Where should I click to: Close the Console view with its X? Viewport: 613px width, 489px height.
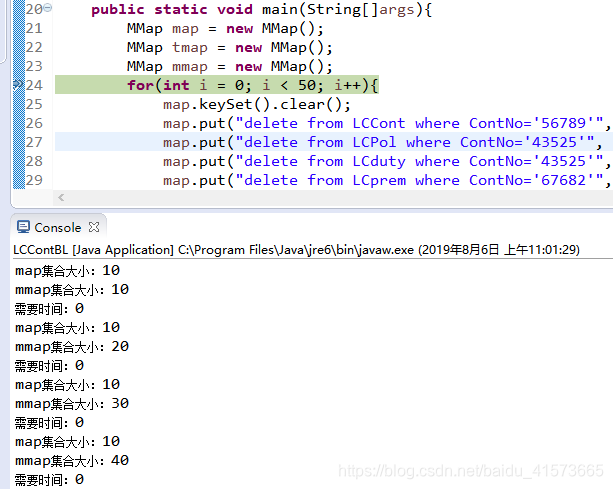pyautogui.click(x=94, y=227)
